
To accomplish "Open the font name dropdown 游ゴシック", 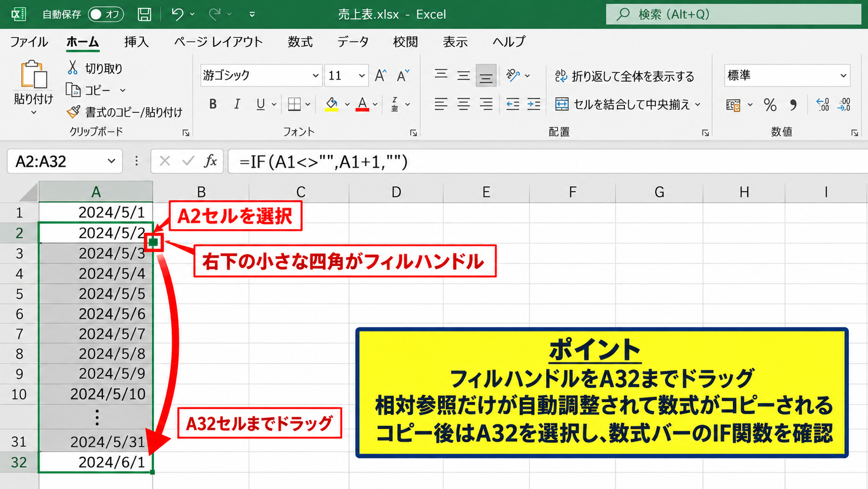I will pyautogui.click(x=315, y=76).
